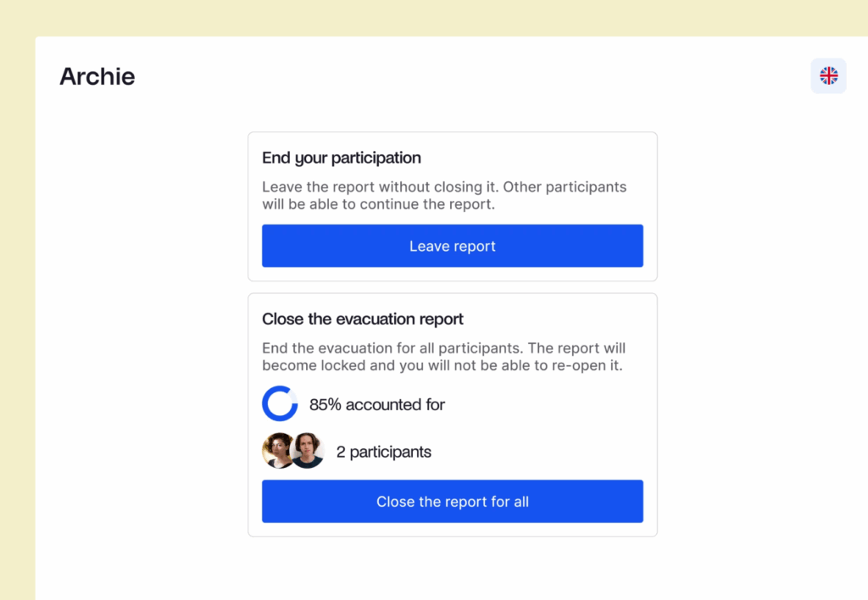Click the 2 participants label
868x600 pixels.
pos(384,452)
